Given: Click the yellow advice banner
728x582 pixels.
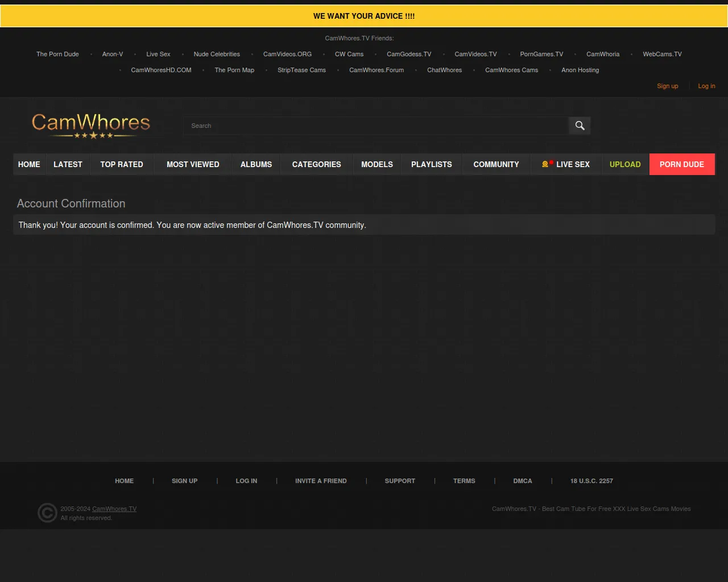Looking at the screenshot, I should [x=364, y=16].
